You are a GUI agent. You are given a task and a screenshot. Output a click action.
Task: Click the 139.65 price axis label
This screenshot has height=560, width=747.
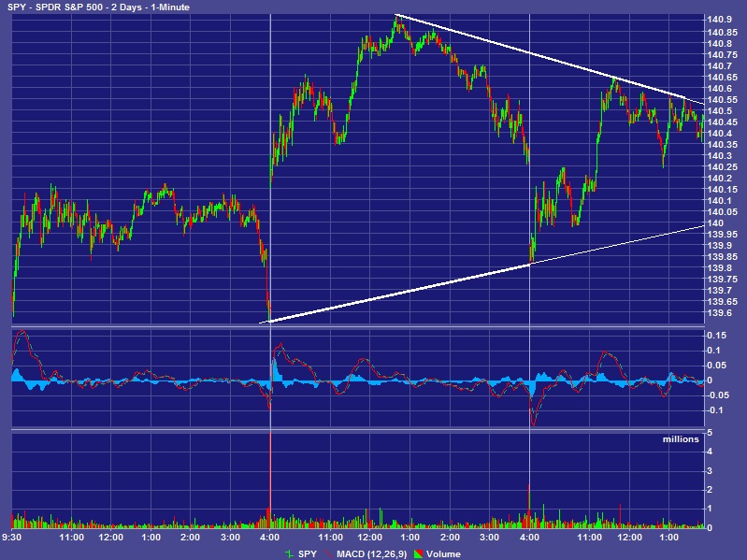(x=723, y=301)
